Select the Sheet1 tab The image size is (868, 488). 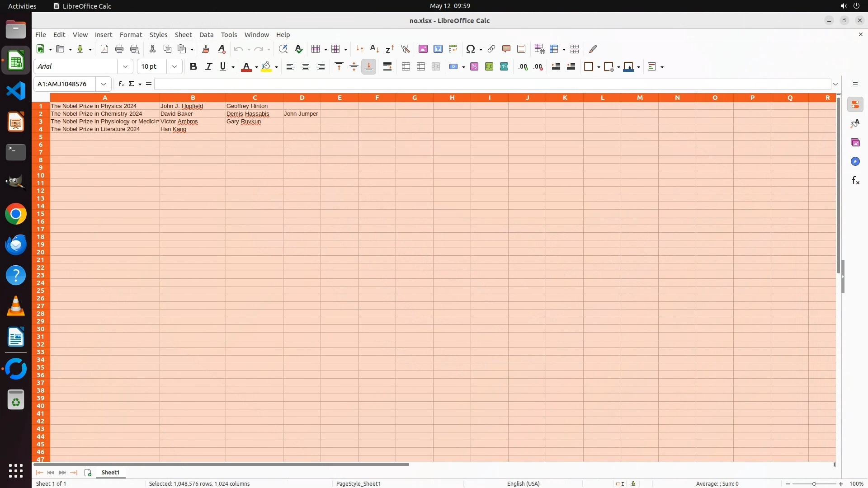point(110,472)
